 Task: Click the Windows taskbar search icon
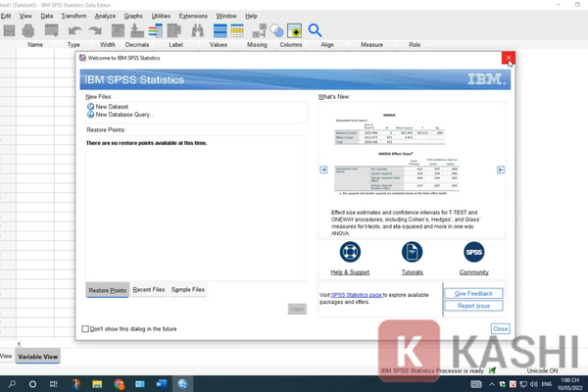[12, 384]
